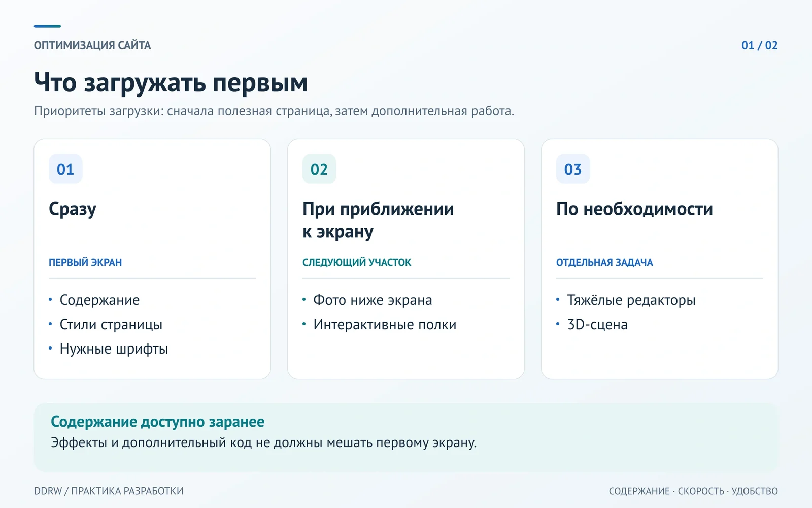Click the label 'ПЕРВЫЙ ЭКРАН'
Screen dimensions: 812x508
point(85,262)
